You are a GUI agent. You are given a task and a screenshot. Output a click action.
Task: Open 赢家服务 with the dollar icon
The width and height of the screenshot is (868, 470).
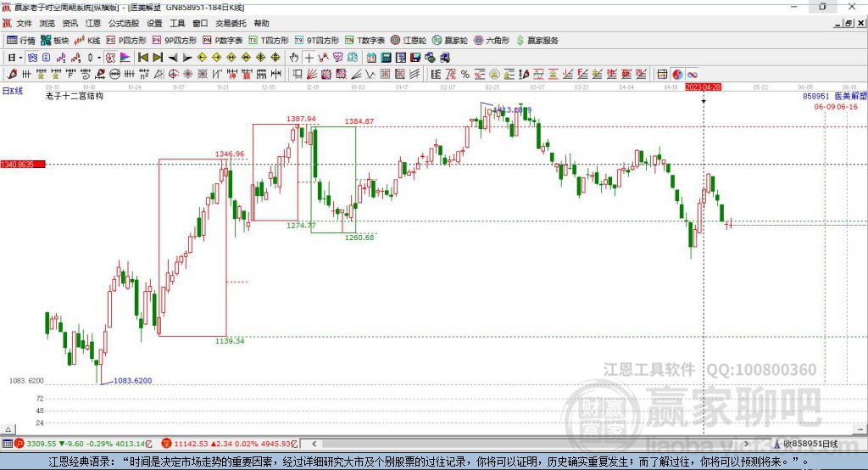[537, 40]
